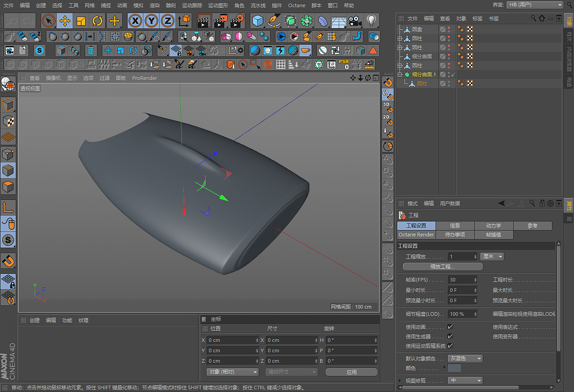Open the PSR reset icon
The width and height of the screenshot is (574, 392).
click(x=344, y=65)
